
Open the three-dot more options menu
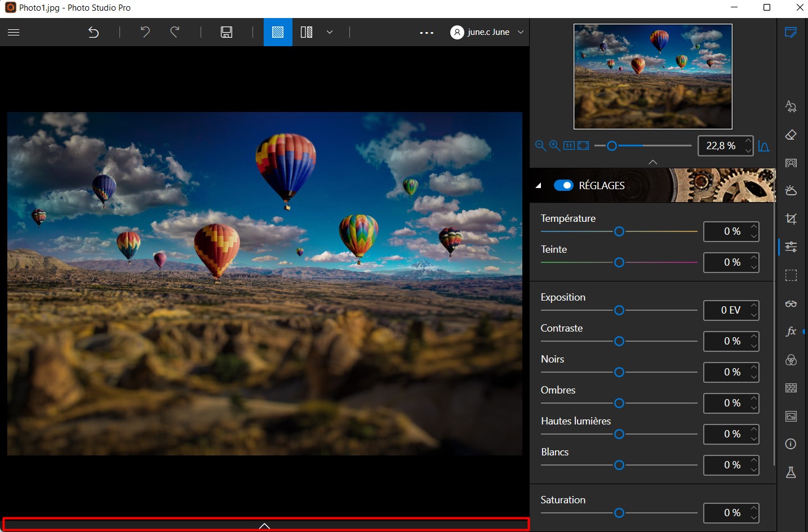click(x=427, y=33)
